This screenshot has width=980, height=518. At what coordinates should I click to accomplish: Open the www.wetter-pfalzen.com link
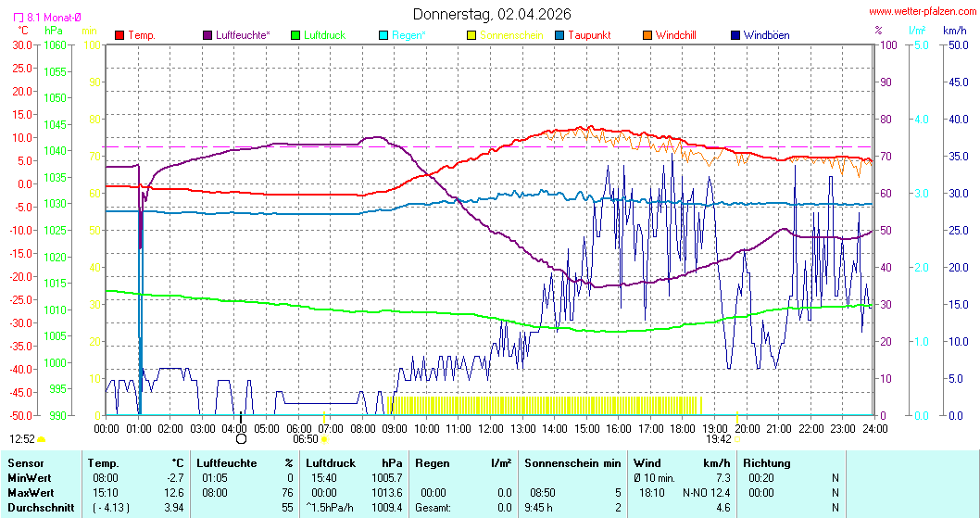point(922,12)
